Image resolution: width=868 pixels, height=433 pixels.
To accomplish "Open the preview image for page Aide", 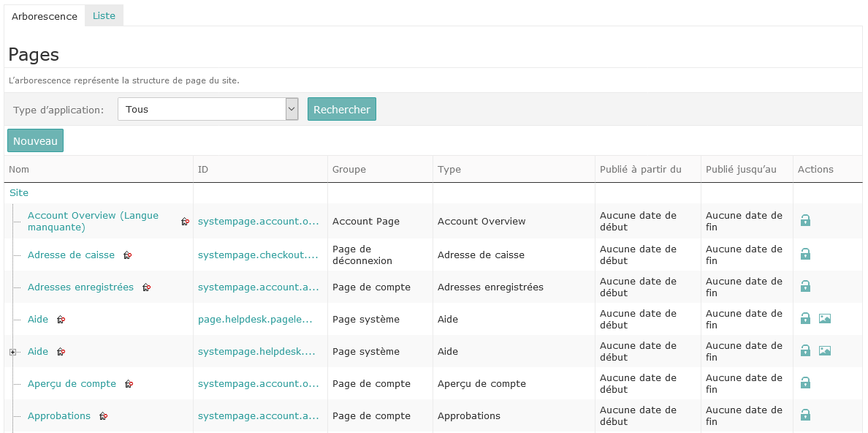I will 825,318.
